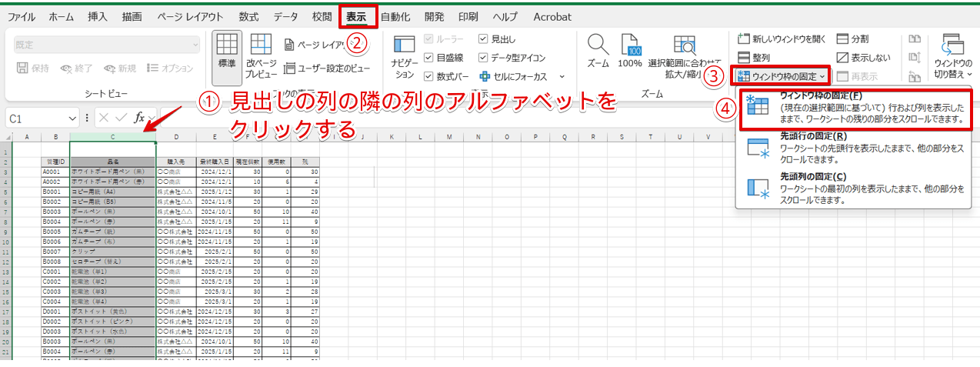
Task: Click the side-by-side view icon beside 分割
Action: point(915,38)
